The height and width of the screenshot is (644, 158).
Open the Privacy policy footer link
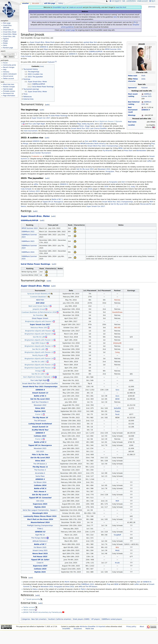point(131,627)
